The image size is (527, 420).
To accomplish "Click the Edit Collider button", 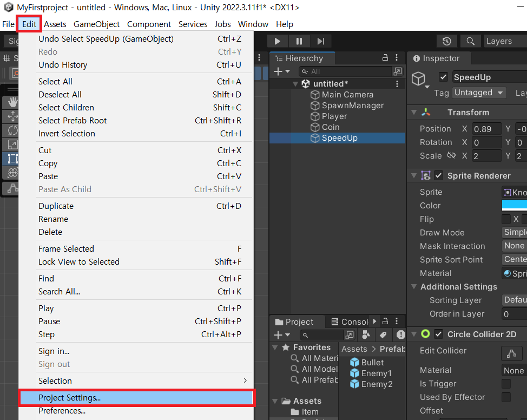I will click(x=511, y=353).
